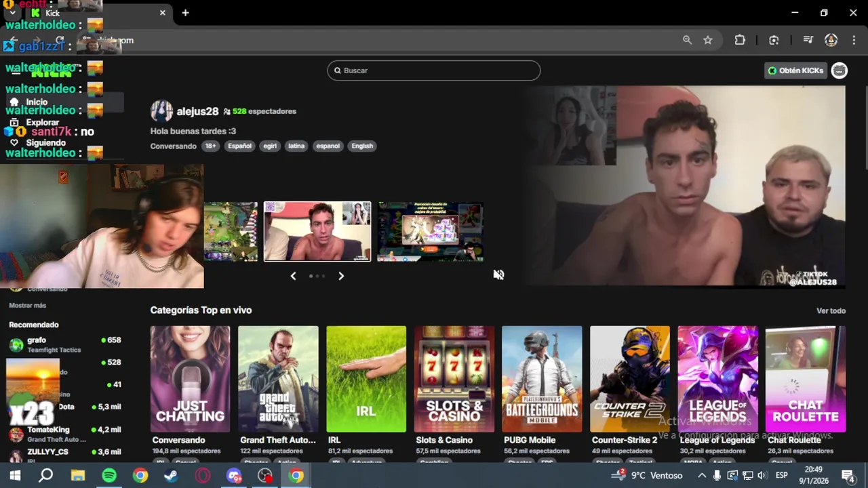Image resolution: width=868 pixels, height=488 pixels.
Task: Click the PUBG Mobile category title text
Action: click(x=530, y=440)
